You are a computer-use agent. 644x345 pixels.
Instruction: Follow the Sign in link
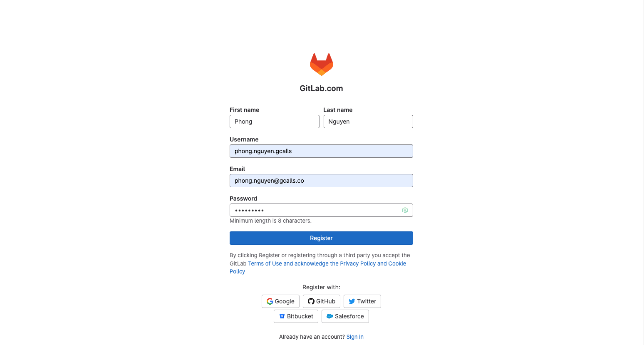[355, 337]
